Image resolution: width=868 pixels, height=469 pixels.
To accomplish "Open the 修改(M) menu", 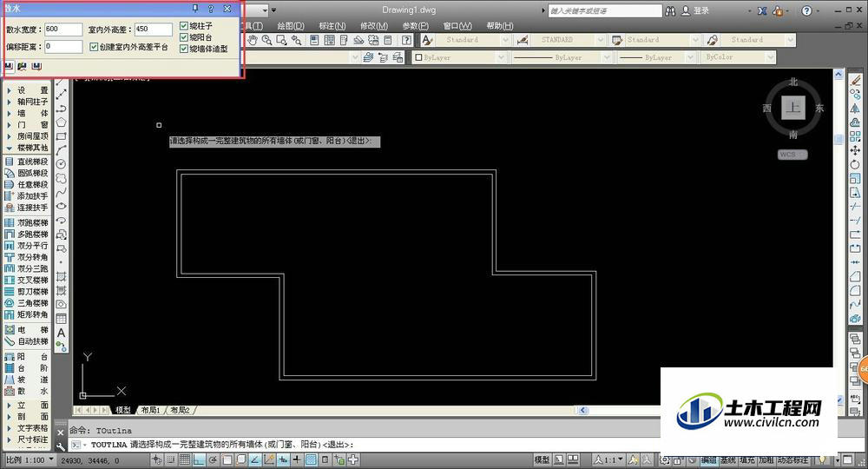I will [373, 26].
